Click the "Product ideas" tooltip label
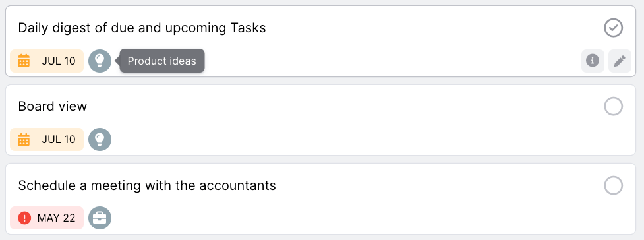Screen dimensions: 644x240 click(x=161, y=61)
